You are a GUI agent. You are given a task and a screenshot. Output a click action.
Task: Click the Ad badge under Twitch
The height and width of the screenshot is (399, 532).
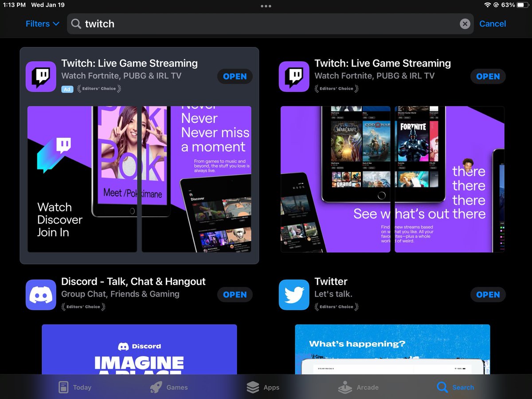coord(67,89)
